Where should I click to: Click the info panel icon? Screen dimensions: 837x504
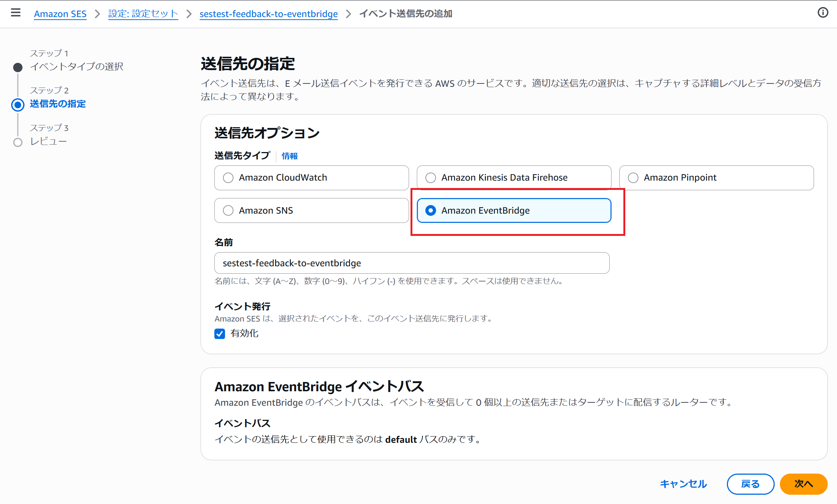[823, 13]
